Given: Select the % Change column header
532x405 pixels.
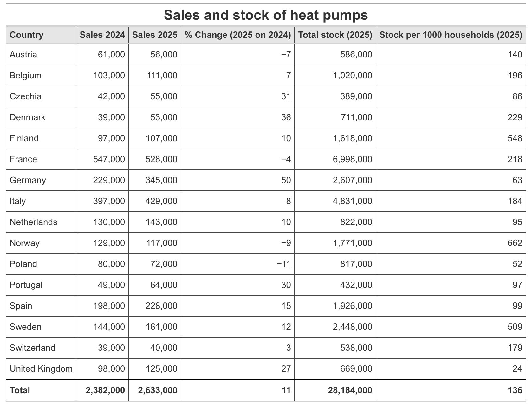Looking at the screenshot, I should 237,35.
